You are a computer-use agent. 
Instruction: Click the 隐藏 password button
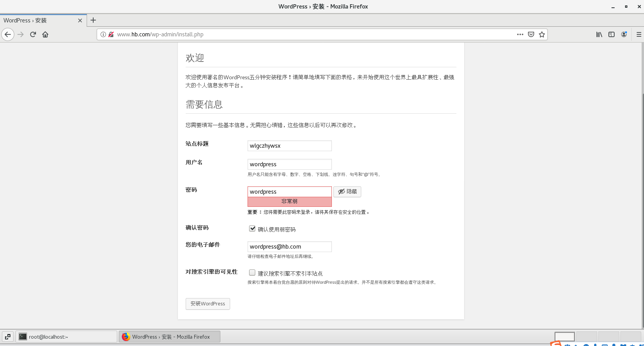click(x=347, y=192)
